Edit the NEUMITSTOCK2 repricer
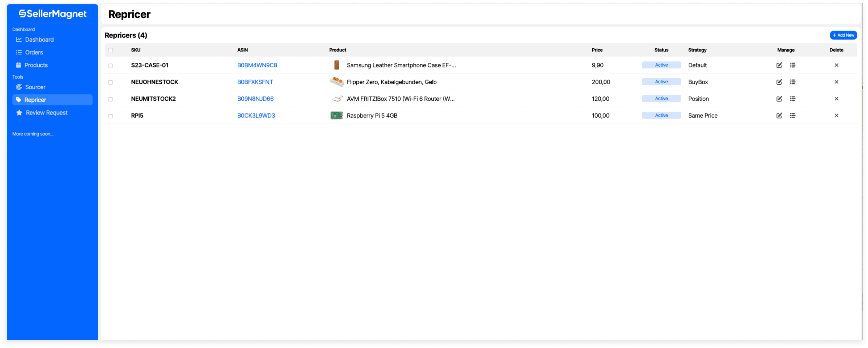The height and width of the screenshot is (348, 868). (779, 99)
